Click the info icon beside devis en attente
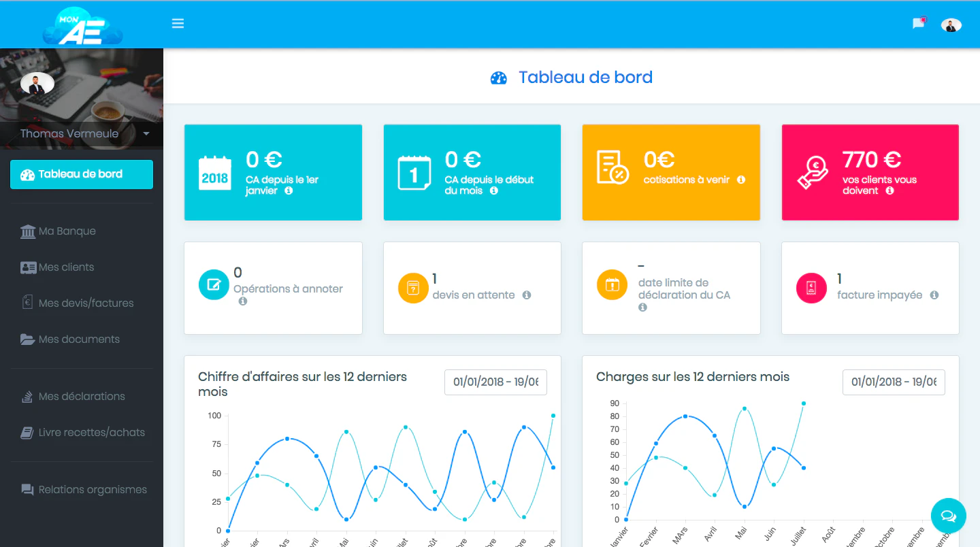980x547 pixels. [x=527, y=295]
